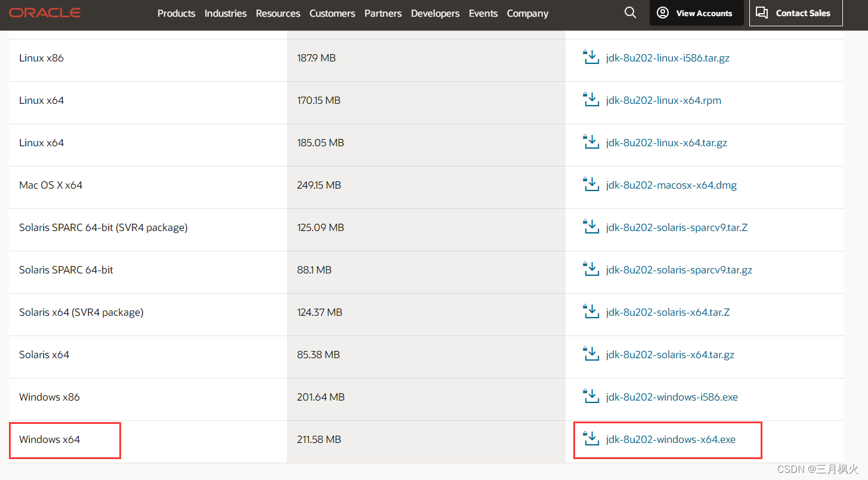Download jdk-8u202-linux-x64.rpm link

point(663,100)
